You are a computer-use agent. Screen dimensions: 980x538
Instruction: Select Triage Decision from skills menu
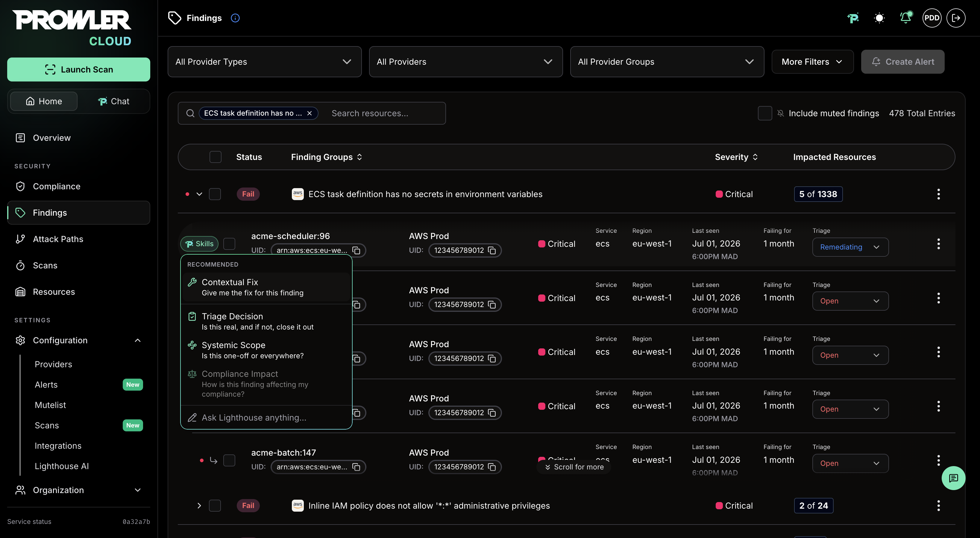pyautogui.click(x=266, y=321)
